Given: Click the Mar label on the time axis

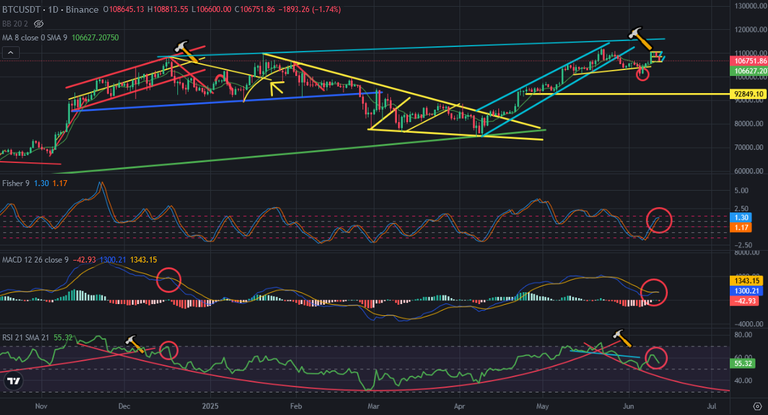Looking at the screenshot, I should [373, 406].
